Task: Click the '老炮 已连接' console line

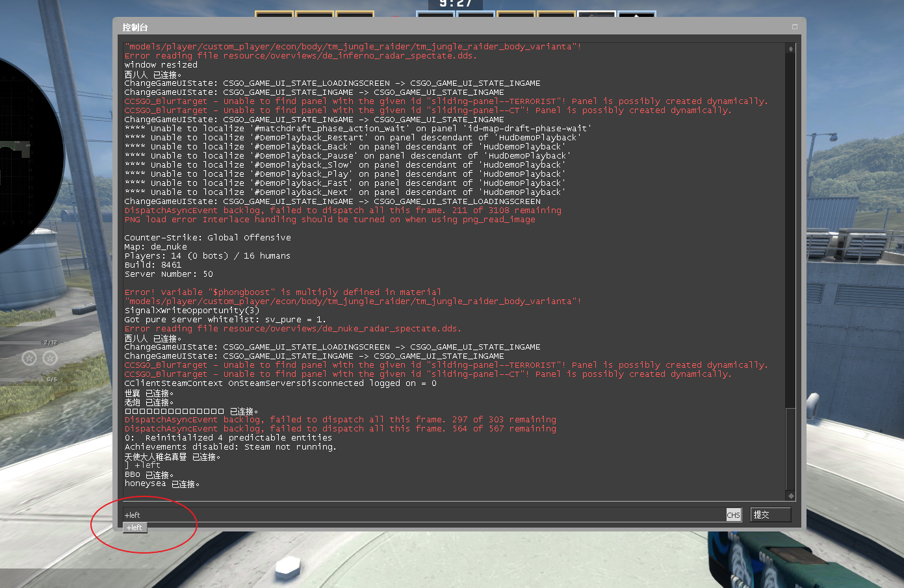Action: click(149, 402)
